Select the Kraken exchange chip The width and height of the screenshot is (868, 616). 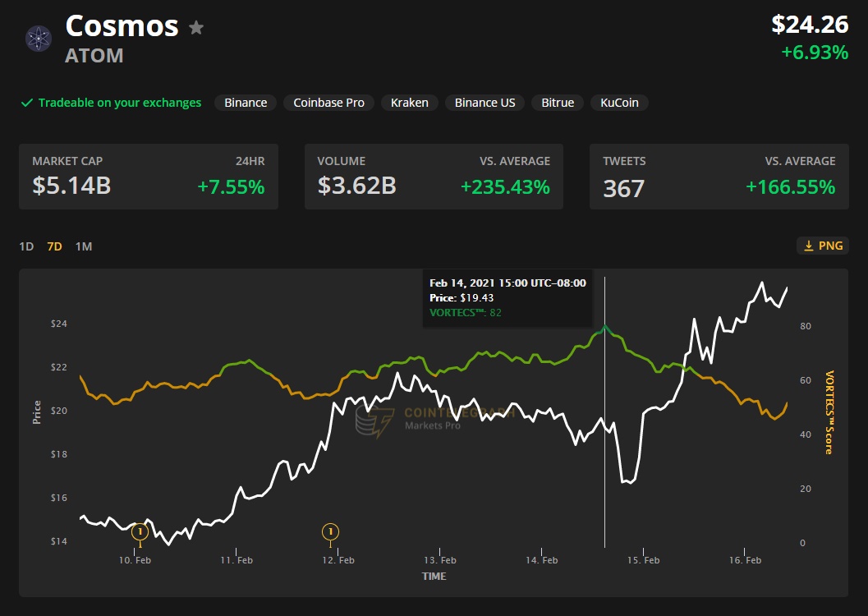point(409,103)
